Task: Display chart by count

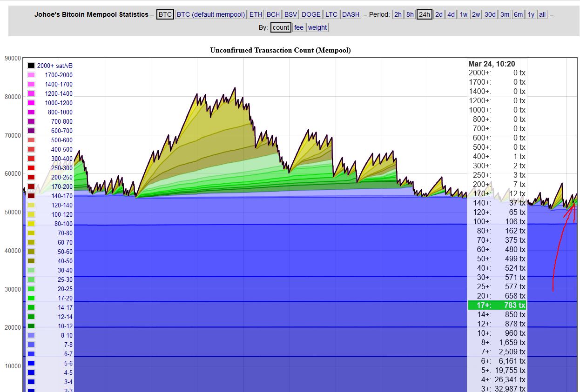Action: (281, 27)
